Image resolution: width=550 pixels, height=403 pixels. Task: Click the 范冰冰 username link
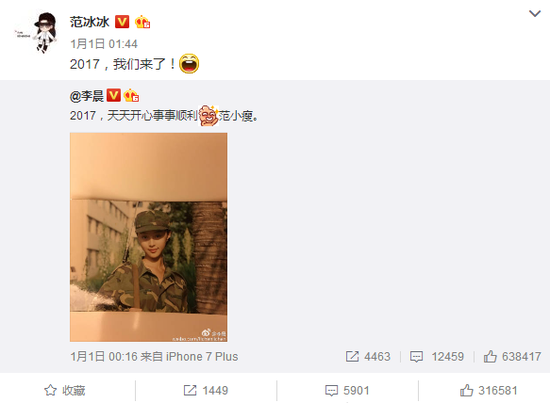click(x=89, y=22)
